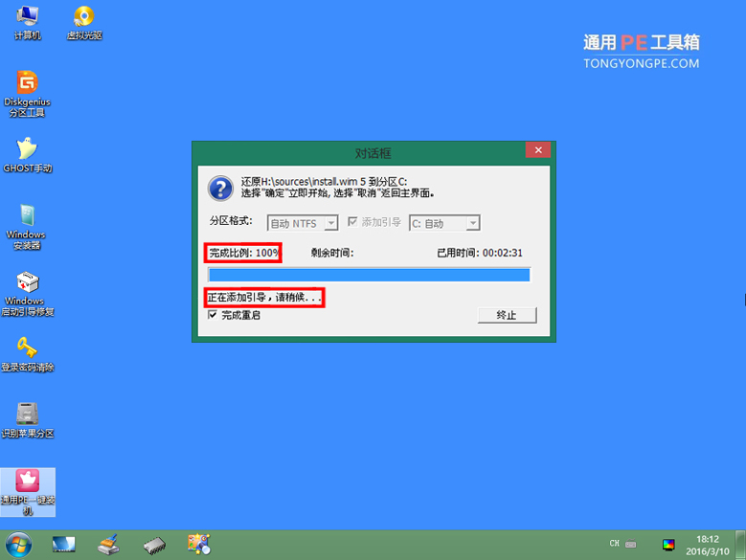This screenshot has width=746, height=560.
Task: Expand the C: 自动 boot drive dropdown
Action: tap(472, 223)
